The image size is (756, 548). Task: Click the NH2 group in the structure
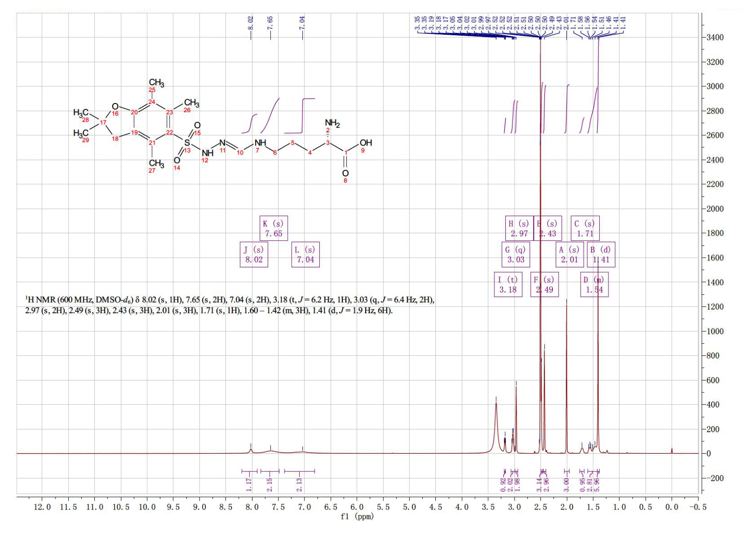coord(332,123)
